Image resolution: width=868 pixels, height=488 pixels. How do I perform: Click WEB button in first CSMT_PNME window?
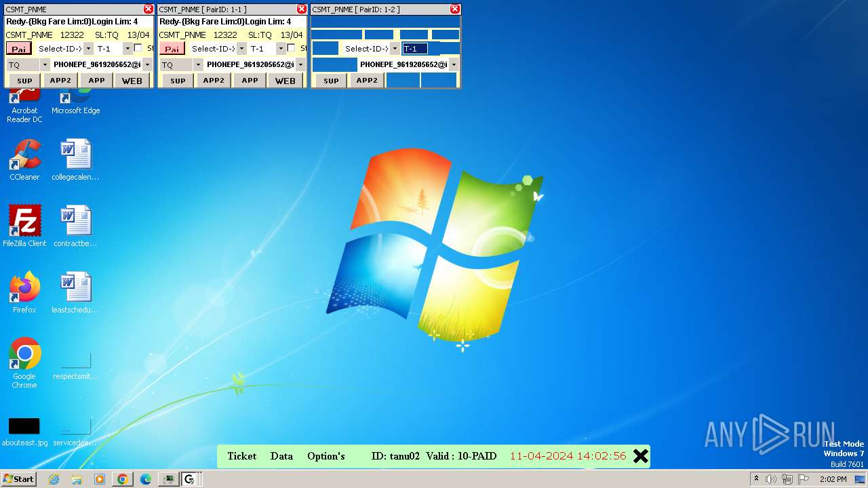tap(132, 81)
